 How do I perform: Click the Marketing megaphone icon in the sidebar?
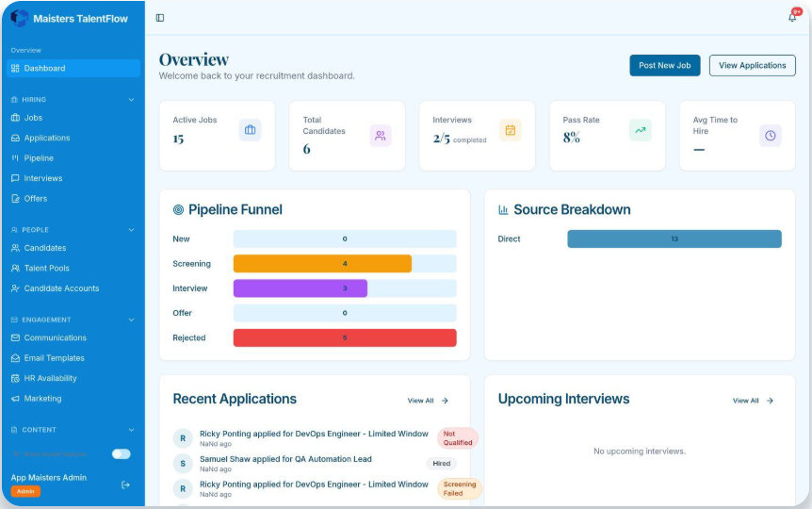coord(15,399)
